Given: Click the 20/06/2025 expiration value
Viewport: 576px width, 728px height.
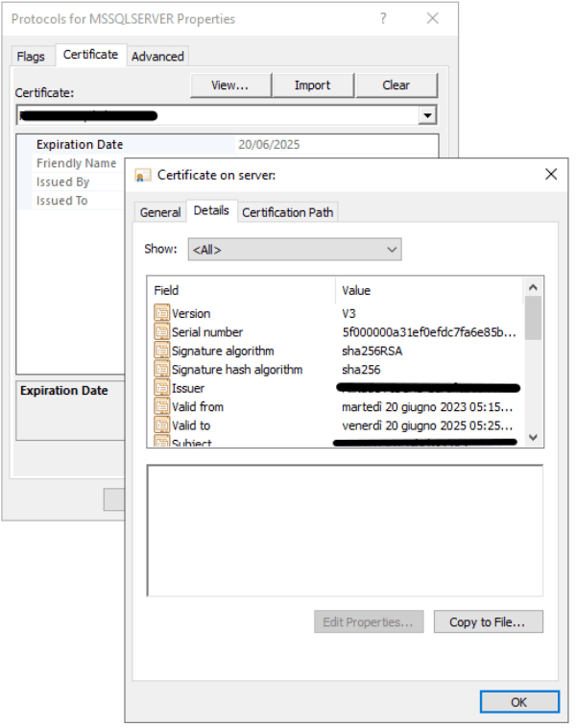Looking at the screenshot, I should (x=269, y=144).
